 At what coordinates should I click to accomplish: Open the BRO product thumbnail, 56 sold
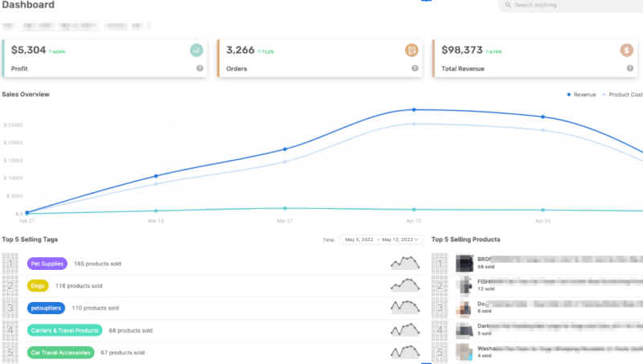(x=465, y=264)
